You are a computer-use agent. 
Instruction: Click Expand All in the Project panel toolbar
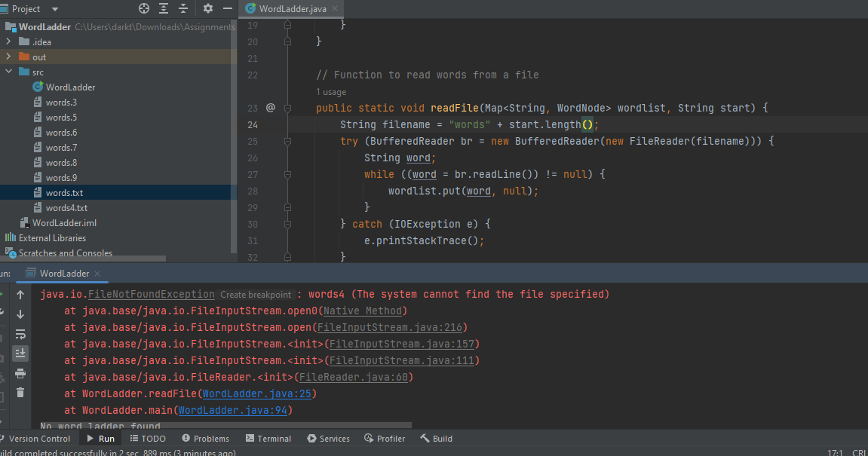click(x=164, y=8)
